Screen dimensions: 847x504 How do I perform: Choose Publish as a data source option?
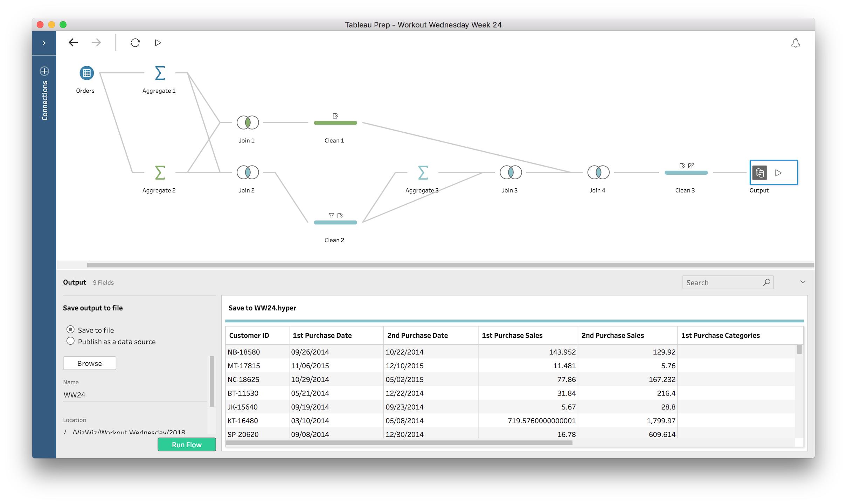(71, 341)
